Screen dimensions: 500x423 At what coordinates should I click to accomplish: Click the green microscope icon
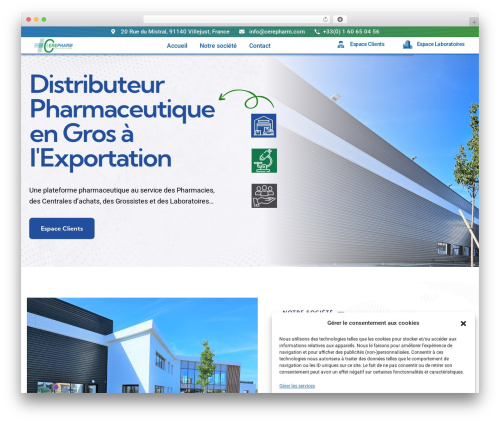(264, 161)
